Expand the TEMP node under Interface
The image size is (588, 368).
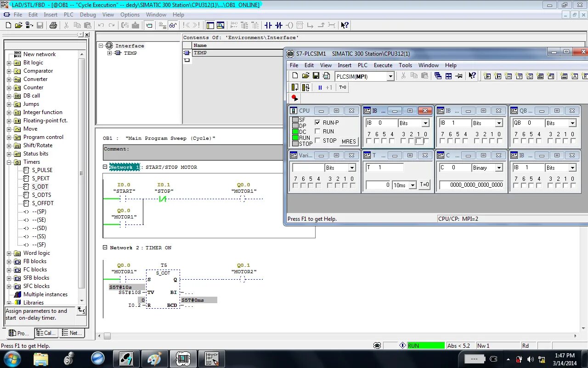tap(109, 53)
